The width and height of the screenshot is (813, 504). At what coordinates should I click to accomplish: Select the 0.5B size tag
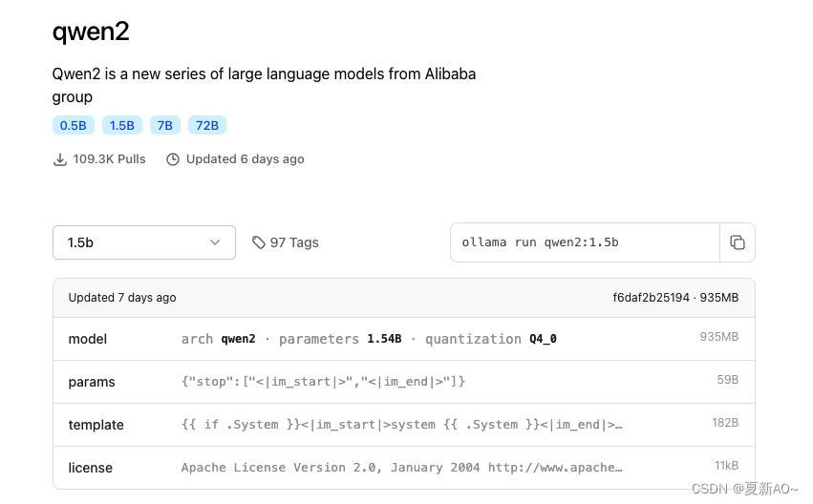(74, 125)
